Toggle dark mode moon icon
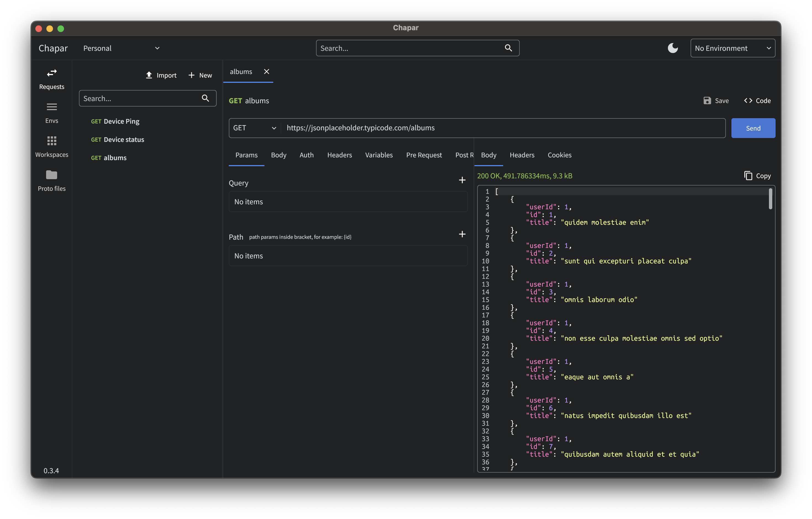Screen dimensions: 812x519 (x=673, y=48)
